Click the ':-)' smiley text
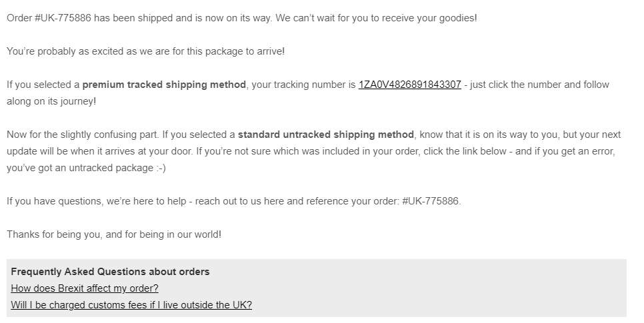This screenshot has height=323, width=644. pos(161,168)
